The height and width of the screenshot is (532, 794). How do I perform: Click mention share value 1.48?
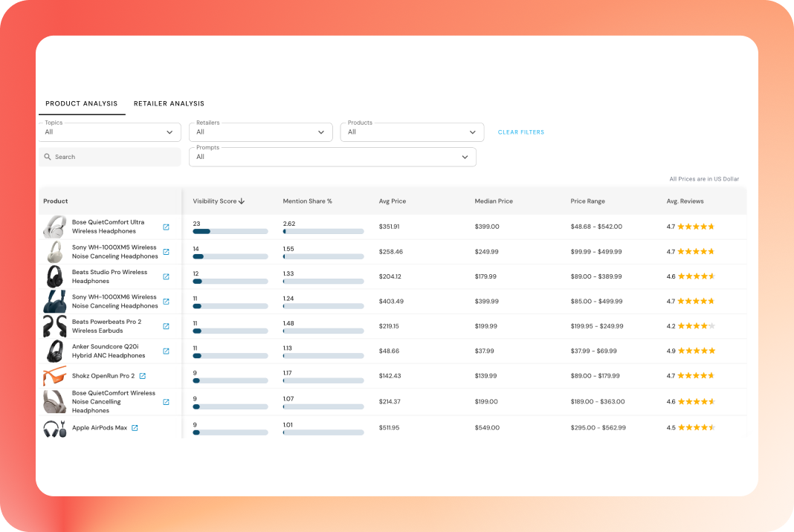pyautogui.click(x=288, y=323)
